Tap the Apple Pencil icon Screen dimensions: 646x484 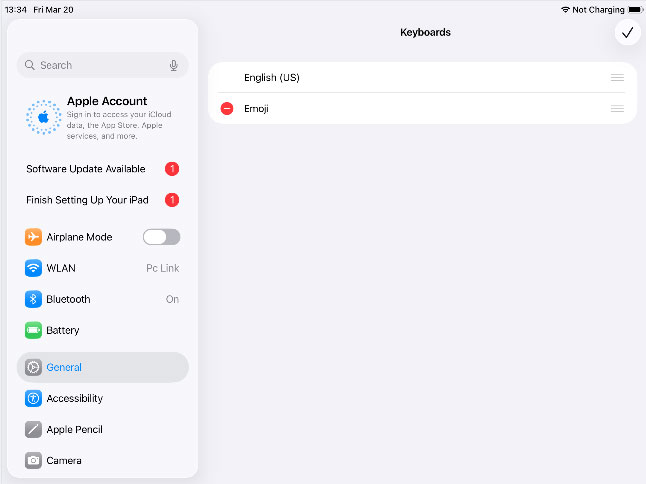pyautogui.click(x=33, y=430)
